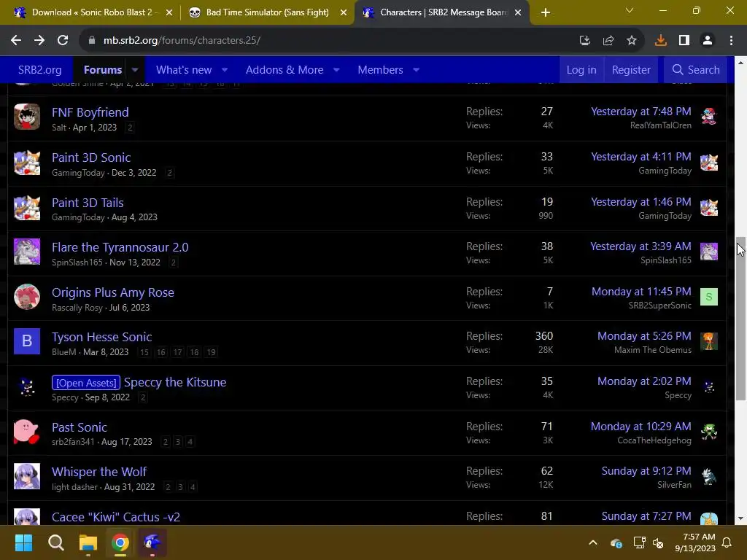The width and height of the screenshot is (747, 560).
Task: Open Windows taskbar search
Action: click(x=55, y=542)
